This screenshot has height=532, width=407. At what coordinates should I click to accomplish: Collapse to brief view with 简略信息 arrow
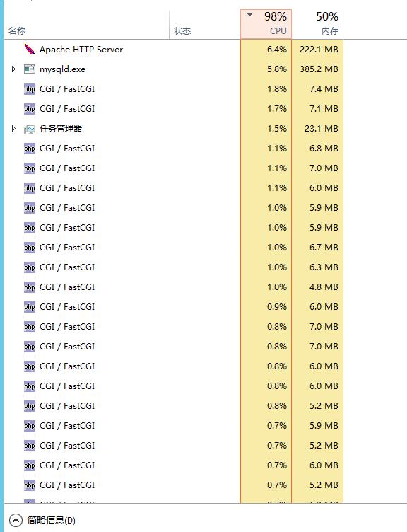pos(16,520)
